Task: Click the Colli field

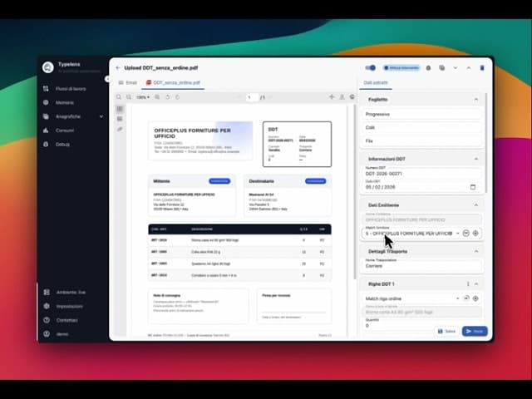Action: click(421, 127)
